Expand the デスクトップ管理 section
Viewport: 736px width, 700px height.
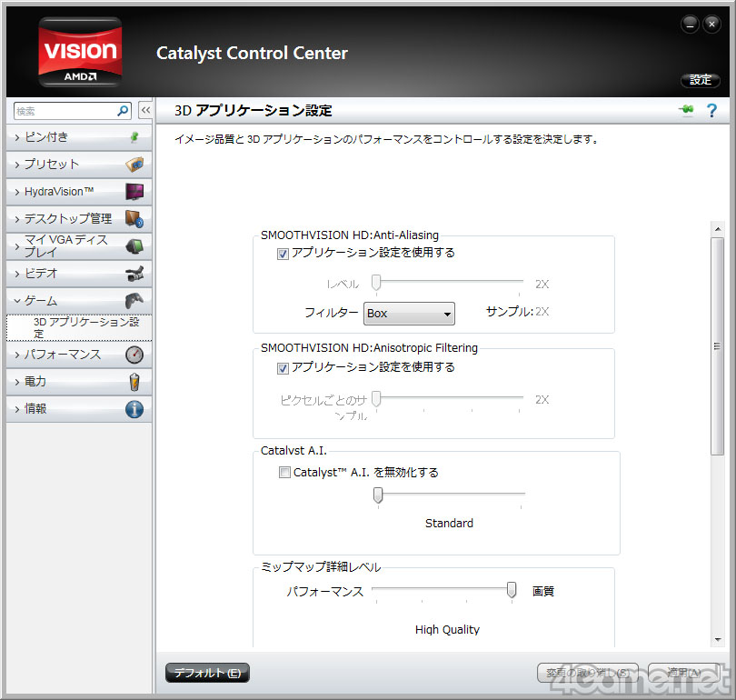tap(79, 219)
